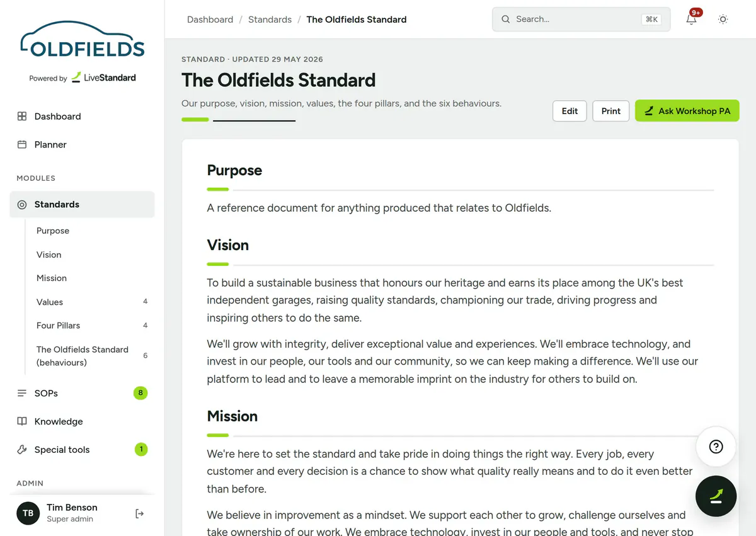Open the SOPs list icon

pos(22,393)
